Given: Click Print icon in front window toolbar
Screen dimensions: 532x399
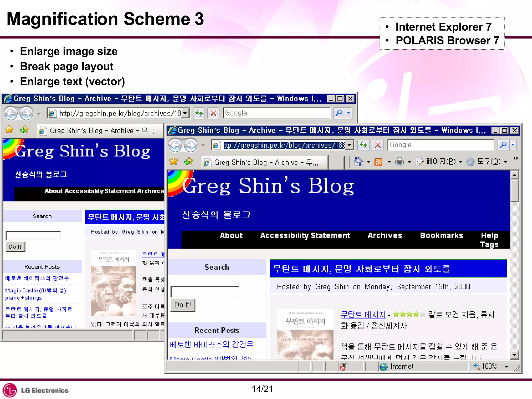Looking at the screenshot, I should pos(399,162).
